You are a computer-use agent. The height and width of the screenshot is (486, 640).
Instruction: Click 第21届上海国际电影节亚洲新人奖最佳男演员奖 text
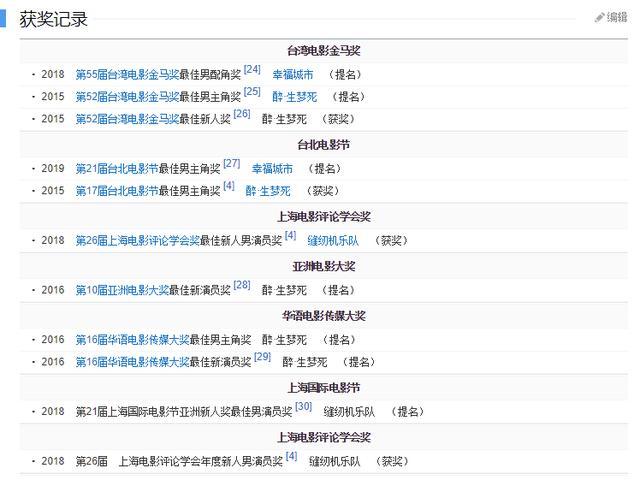tap(184, 412)
